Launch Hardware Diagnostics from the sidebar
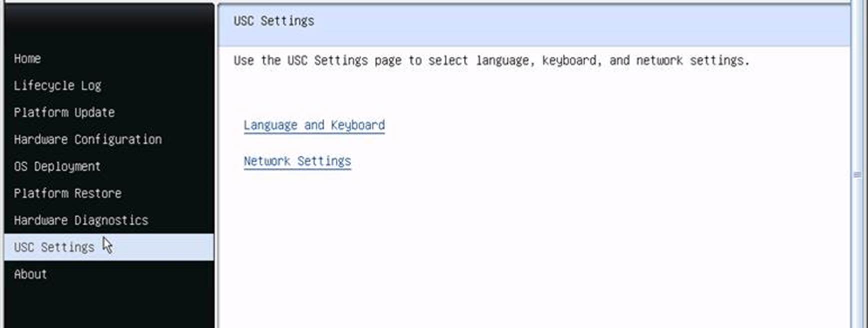This screenshot has height=328, width=868. click(81, 221)
